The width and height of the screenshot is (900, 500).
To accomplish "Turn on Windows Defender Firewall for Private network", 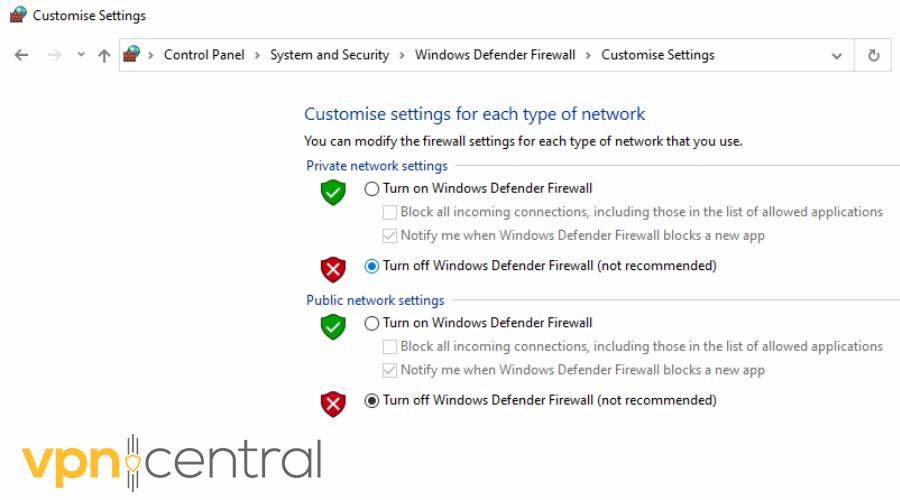I will tap(372, 188).
